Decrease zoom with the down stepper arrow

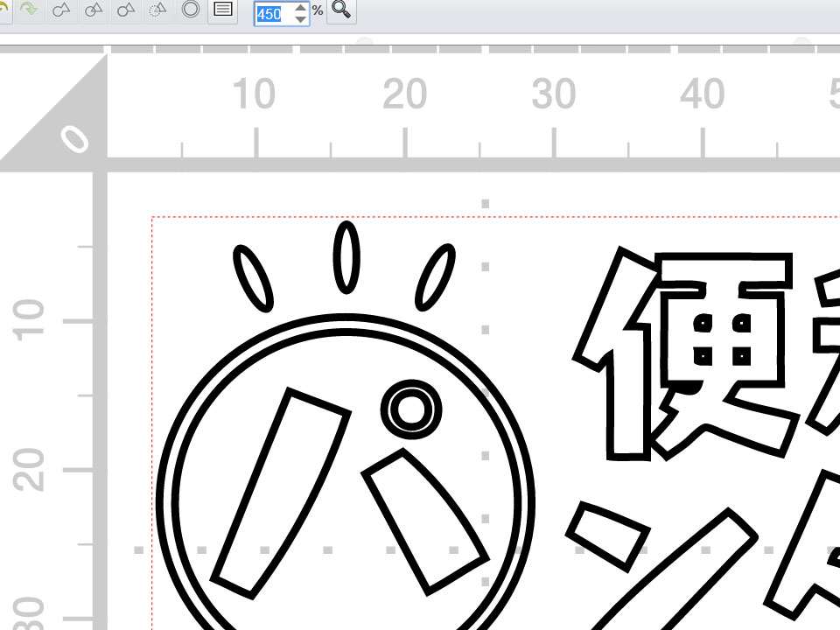tap(301, 20)
